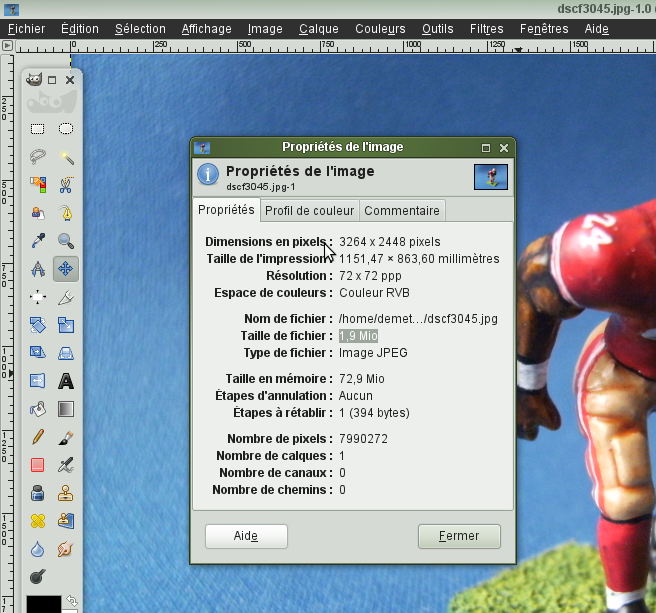
Task: Activate the Perspective Clone tool
Action: 66,521
